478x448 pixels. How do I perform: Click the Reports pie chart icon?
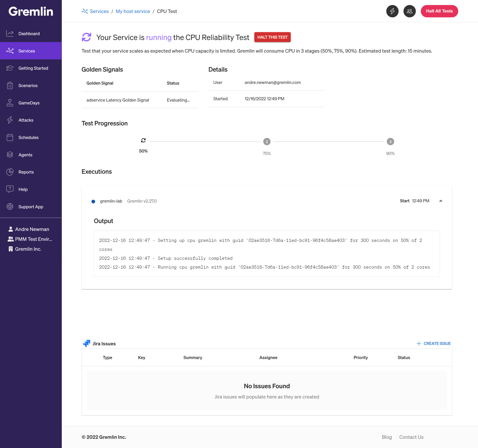coord(10,172)
